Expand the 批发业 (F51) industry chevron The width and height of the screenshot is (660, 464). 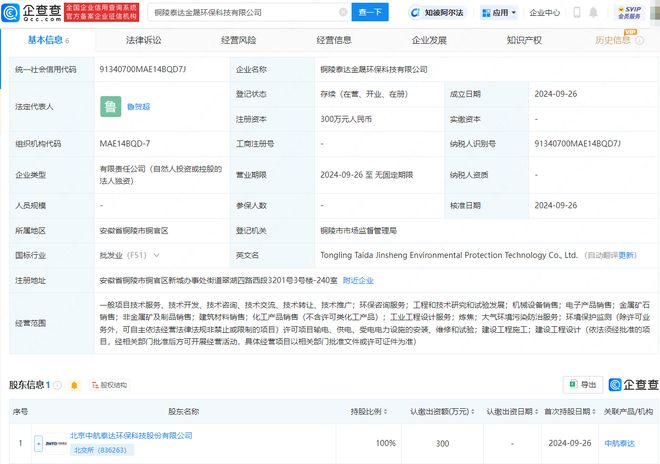coord(157,255)
